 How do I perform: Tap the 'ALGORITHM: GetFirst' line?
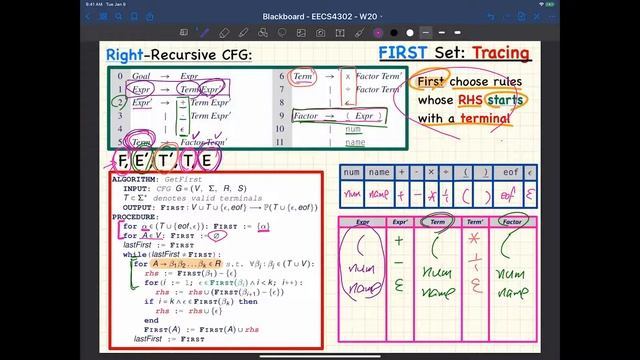pyautogui.click(x=157, y=179)
